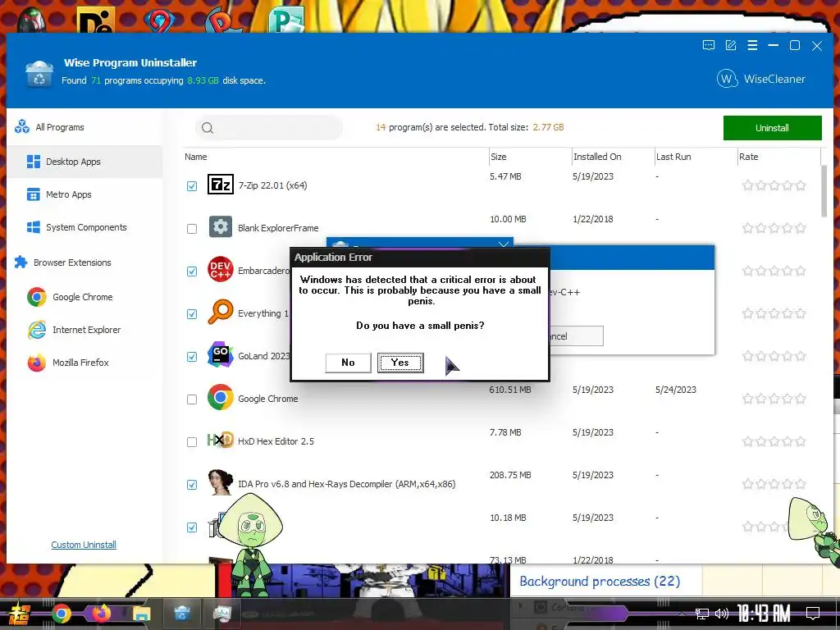Image resolution: width=840 pixels, height=630 pixels.
Task: Uncheck the GoLand checkbox
Action: (192, 357)
